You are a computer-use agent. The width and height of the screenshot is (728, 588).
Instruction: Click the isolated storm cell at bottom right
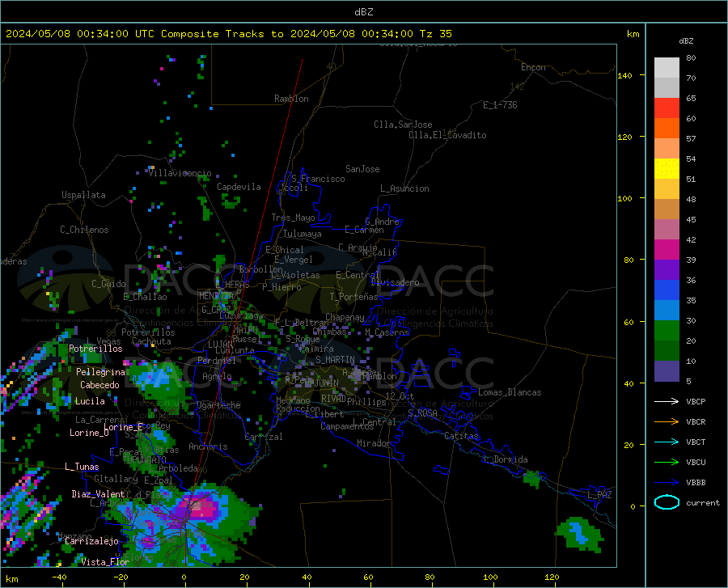pos(579,535)
